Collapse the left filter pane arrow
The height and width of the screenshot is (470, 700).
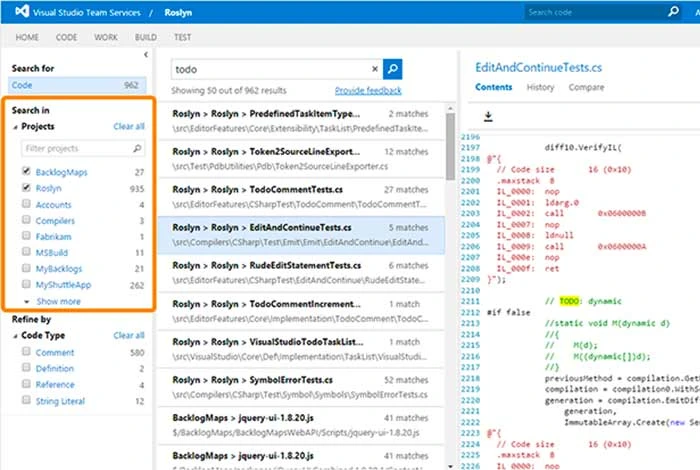click(146, 54)
